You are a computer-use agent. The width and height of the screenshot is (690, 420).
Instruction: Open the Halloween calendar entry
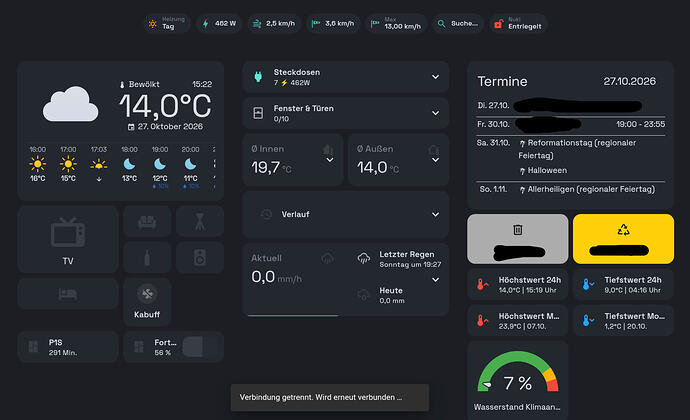[543, 170]
